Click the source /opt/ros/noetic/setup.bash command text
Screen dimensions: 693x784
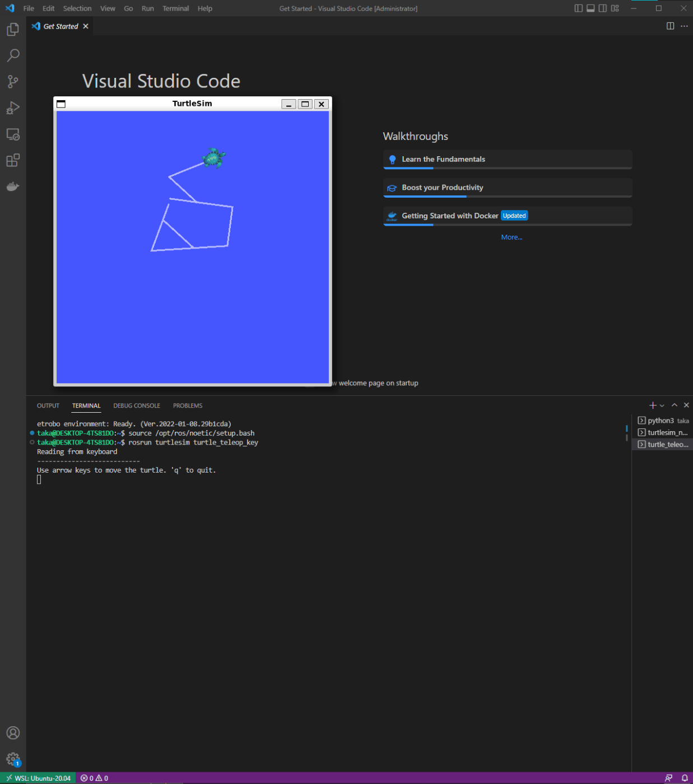[x=192, y=433]
